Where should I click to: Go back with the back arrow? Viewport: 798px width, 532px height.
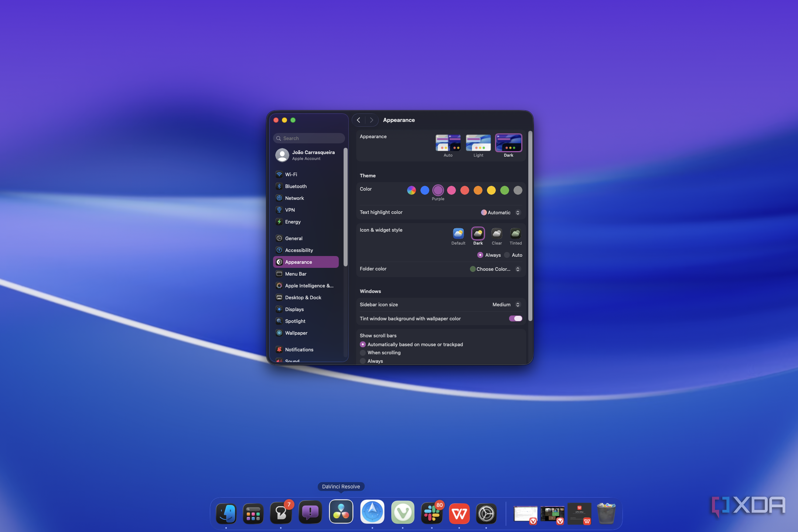click(x=358, y=120)
